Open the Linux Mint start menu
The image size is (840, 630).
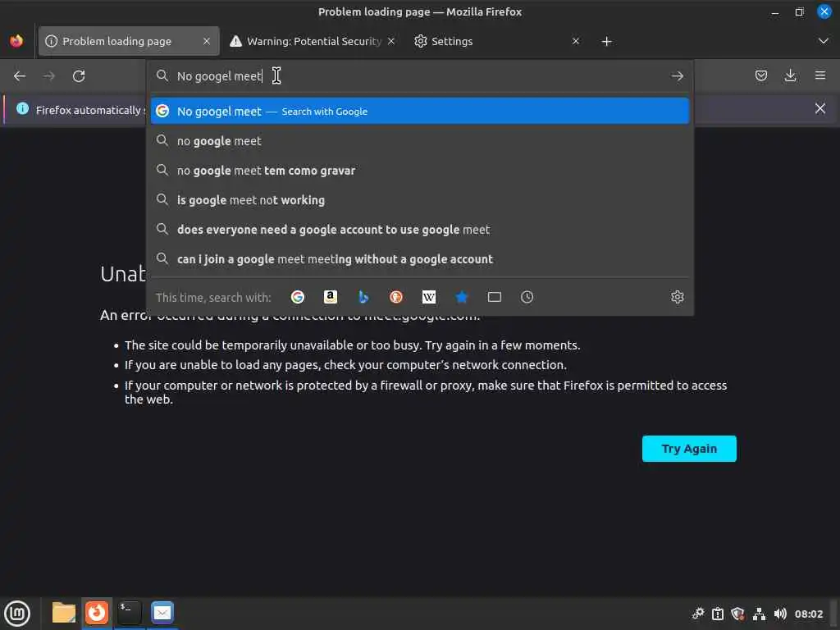pyautogui.click(x=17, y=613)
